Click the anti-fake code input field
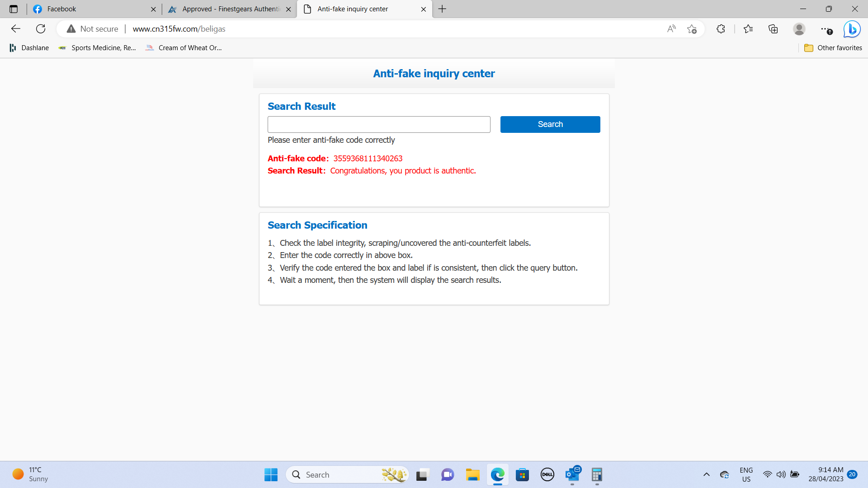Image resolution: width=868 pixels, height=488 pixels. click(379, 124)
